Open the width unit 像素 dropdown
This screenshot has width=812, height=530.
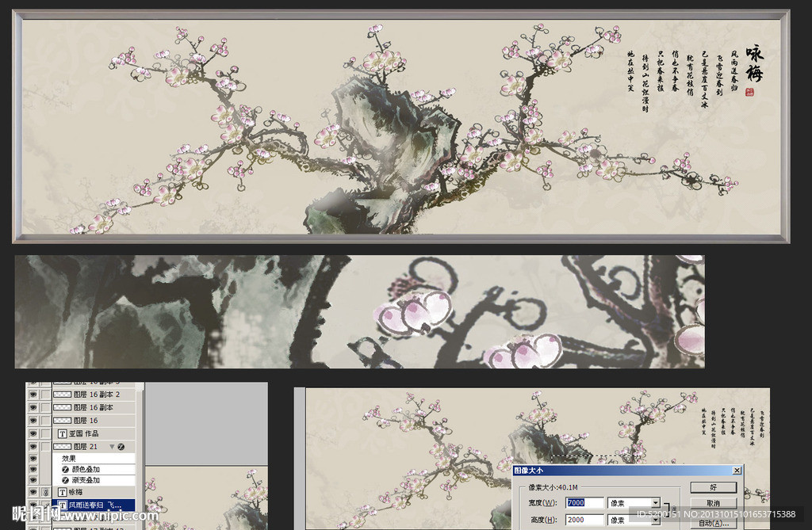coord(656,502)
